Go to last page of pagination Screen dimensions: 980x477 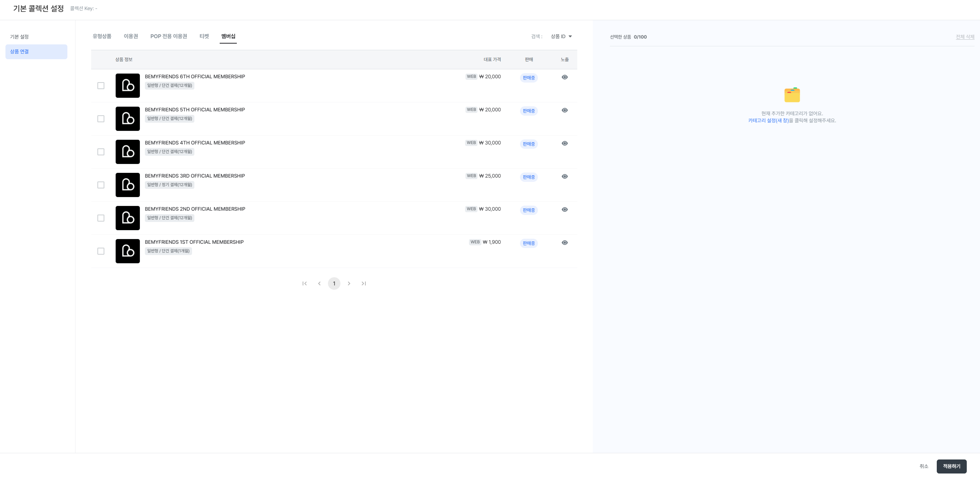[x=364, y=283]
